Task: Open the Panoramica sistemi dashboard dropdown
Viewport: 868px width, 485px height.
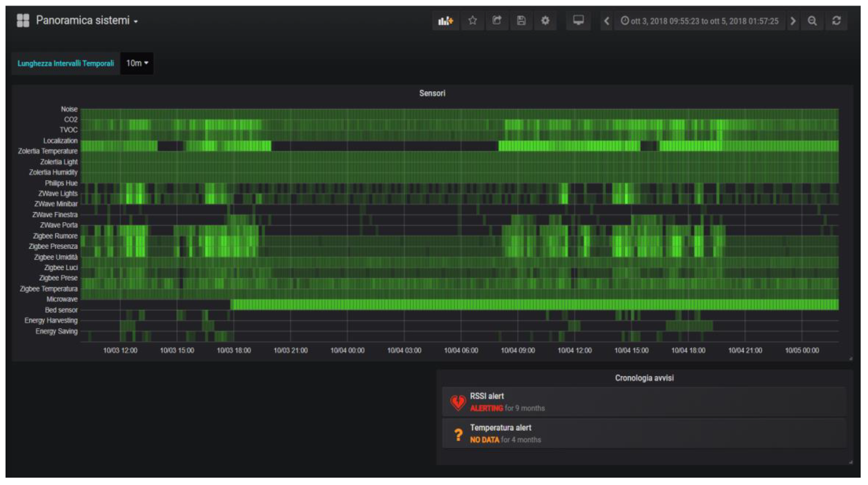Action: [x=86, y=21]
